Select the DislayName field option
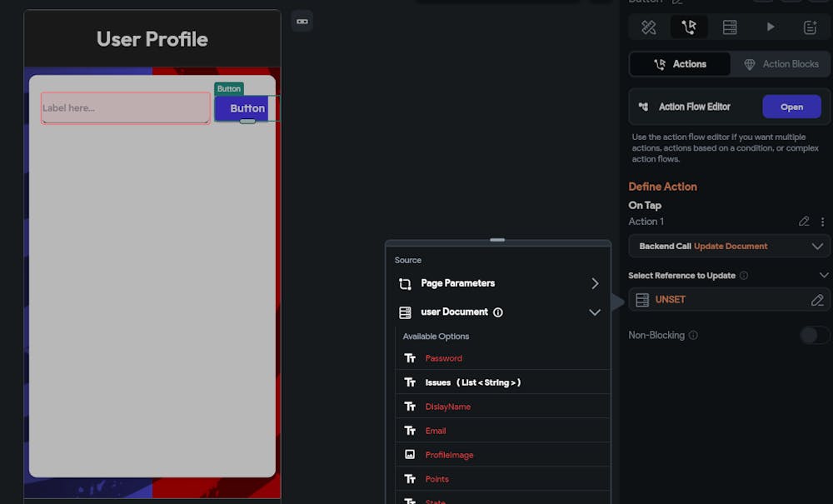Viewport: 833px width, 504px height. (502, 407)
